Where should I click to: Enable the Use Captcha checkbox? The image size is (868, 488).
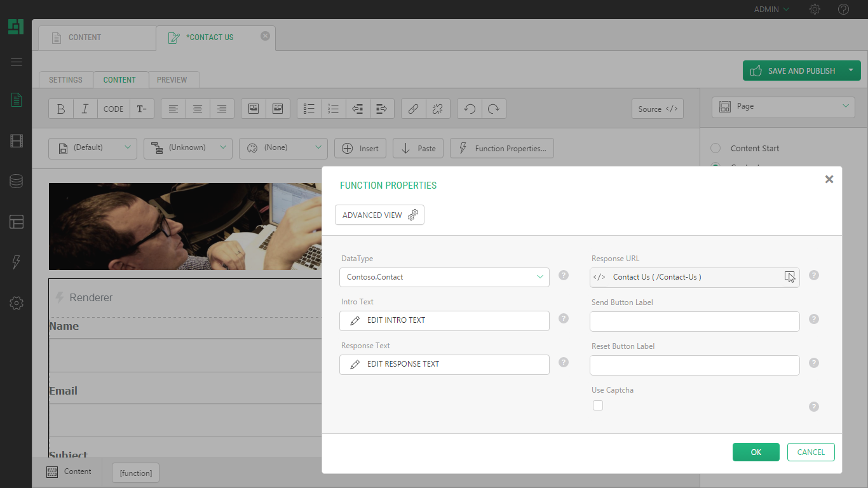(598, 405)
